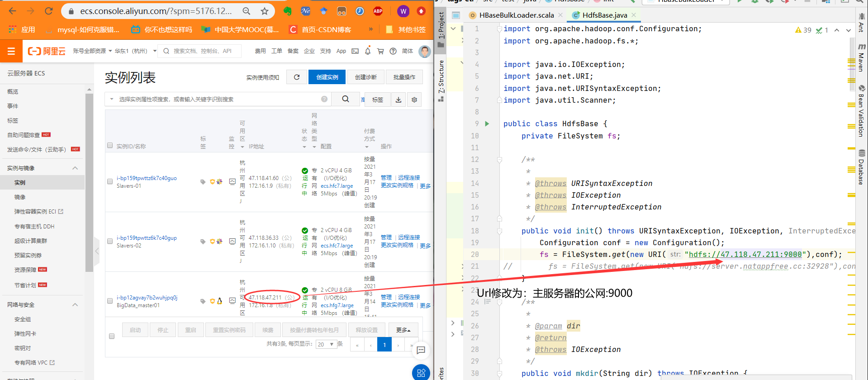Expand account resources dropdown 账号全部资源
The width and height of the screenshot is (868, 380).
pyautogui.click(x=92, y=51)
